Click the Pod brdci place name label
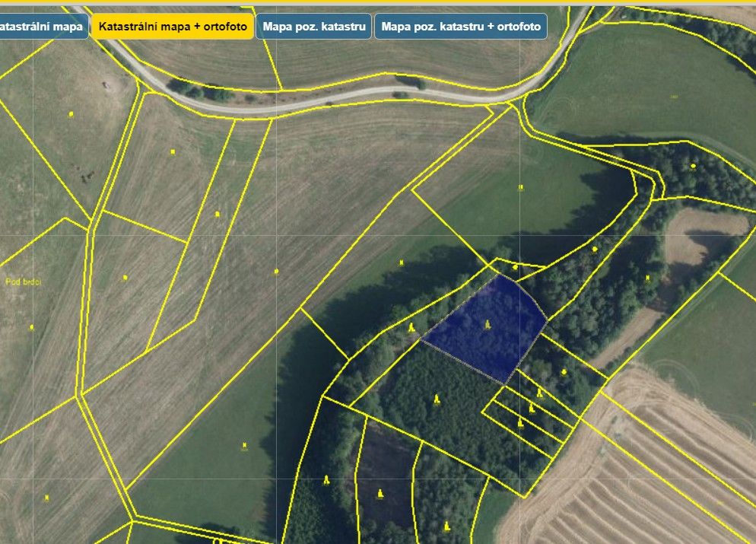Image resolution: width=756 pixels, height=544 pixels. 24,282
